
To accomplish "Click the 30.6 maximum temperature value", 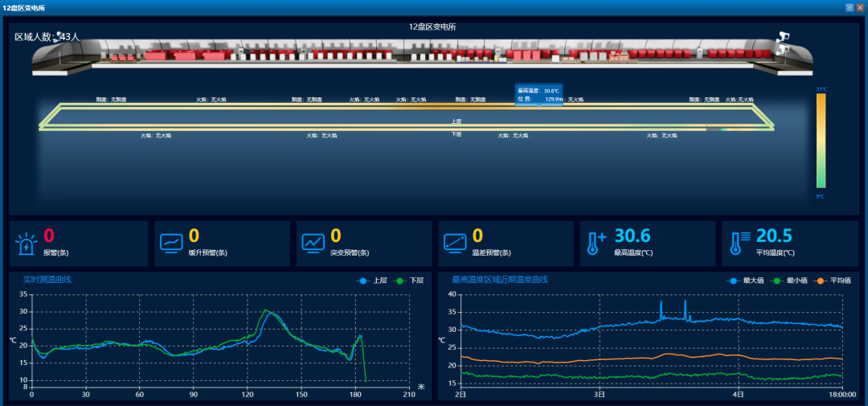I will click(632, 236).
